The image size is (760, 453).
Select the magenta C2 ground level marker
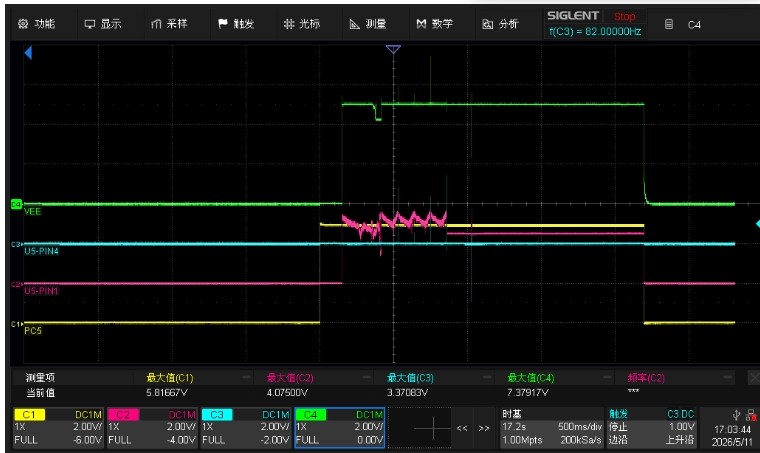[x=16, y=284]
